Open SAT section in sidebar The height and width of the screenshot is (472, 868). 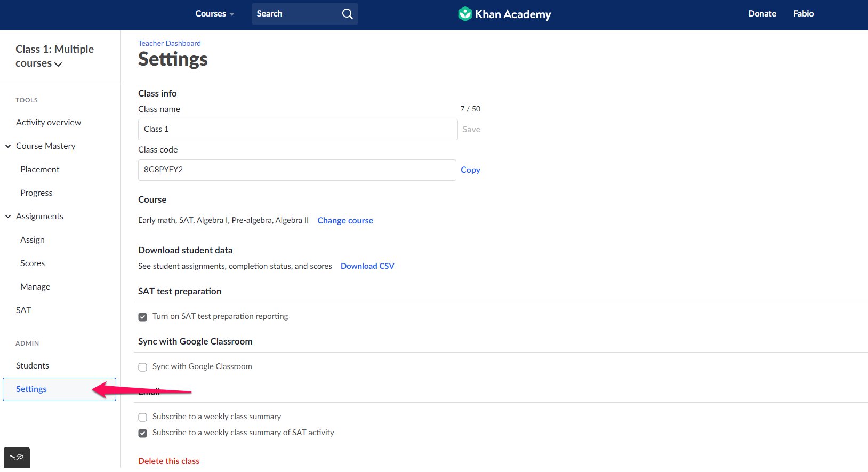click(23, 310)
